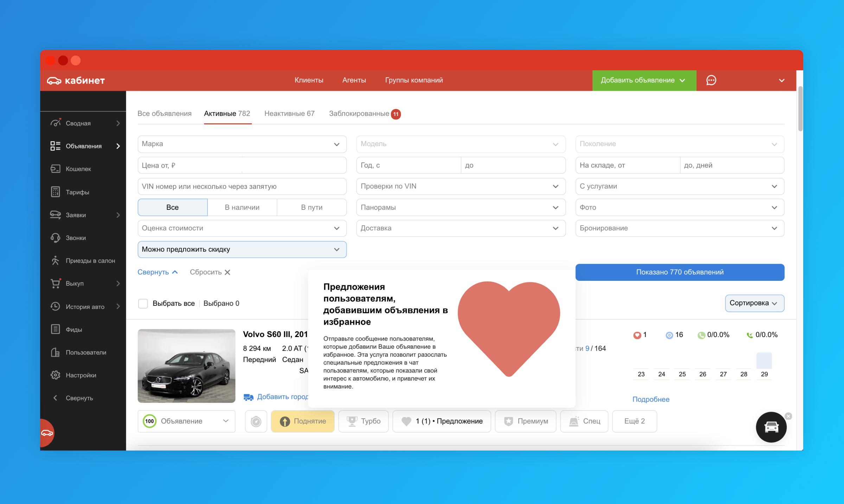Screen dimensions: 844x504
Task: Toggle the Турбо service button
Action: (363, 421)
